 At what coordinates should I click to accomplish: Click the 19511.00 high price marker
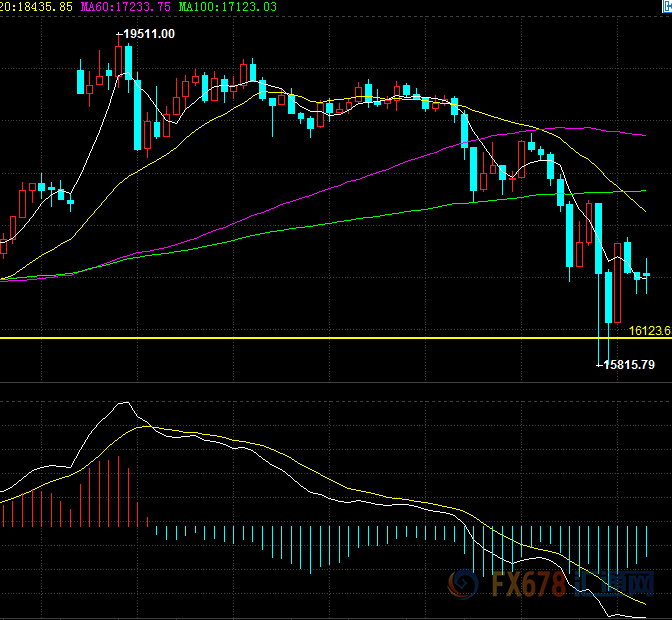(148, 34)
